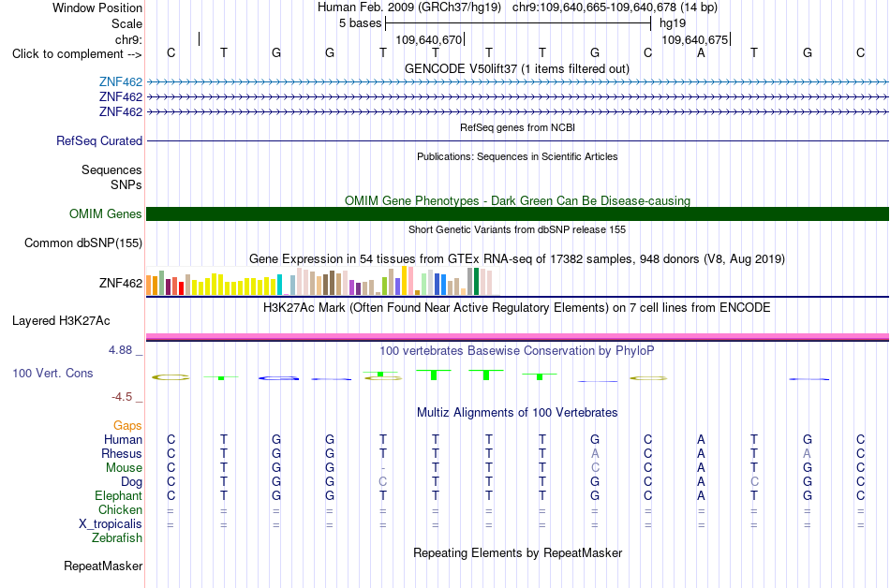Click the SNPs subtrack label
The image size is (890, 588).
point(126,184)
